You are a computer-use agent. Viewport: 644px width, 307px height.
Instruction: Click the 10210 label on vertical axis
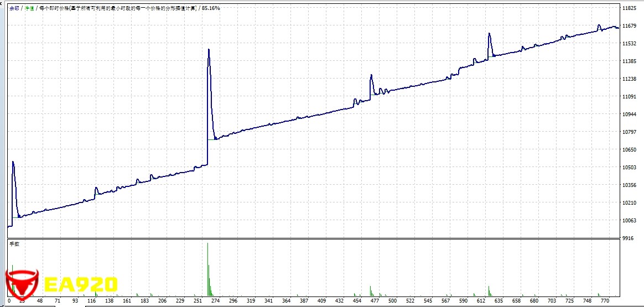pos(629,203)
